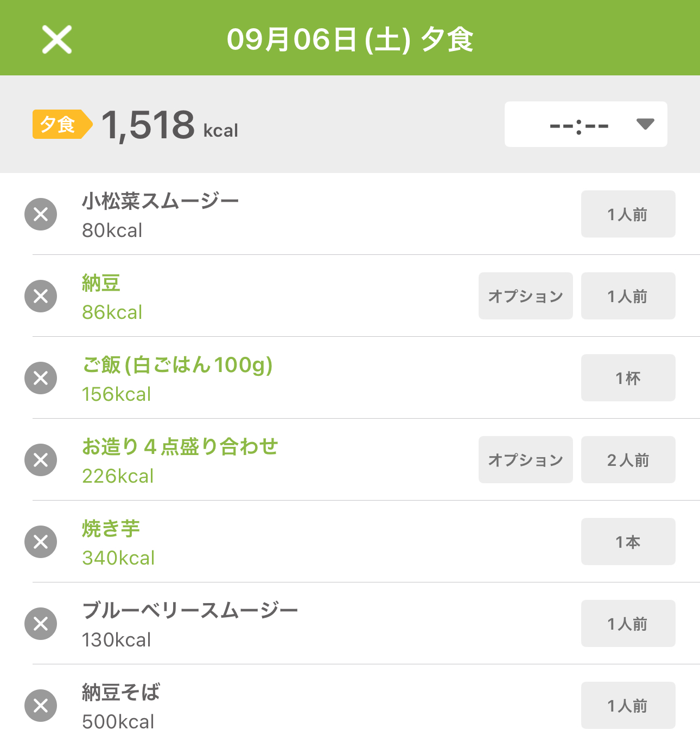Image resolution: width=700 pixels, height=743 pixels.
Task: Close the dinner entry screen
Action: [x=57, y=40]
